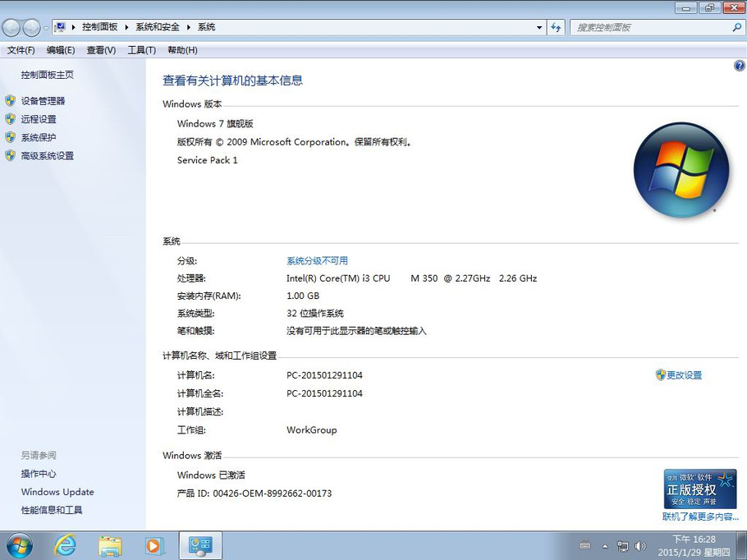Image resolution: width=747 pixels, height=560 pixels.
Task: Click the 更改设置 link
Action: (x=684, y=375)
